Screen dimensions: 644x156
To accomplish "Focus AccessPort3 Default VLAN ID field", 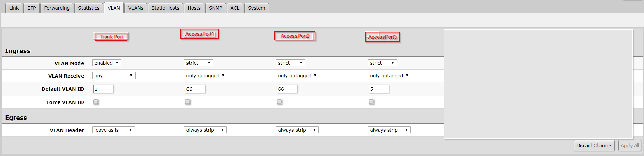I will point(379,89).
